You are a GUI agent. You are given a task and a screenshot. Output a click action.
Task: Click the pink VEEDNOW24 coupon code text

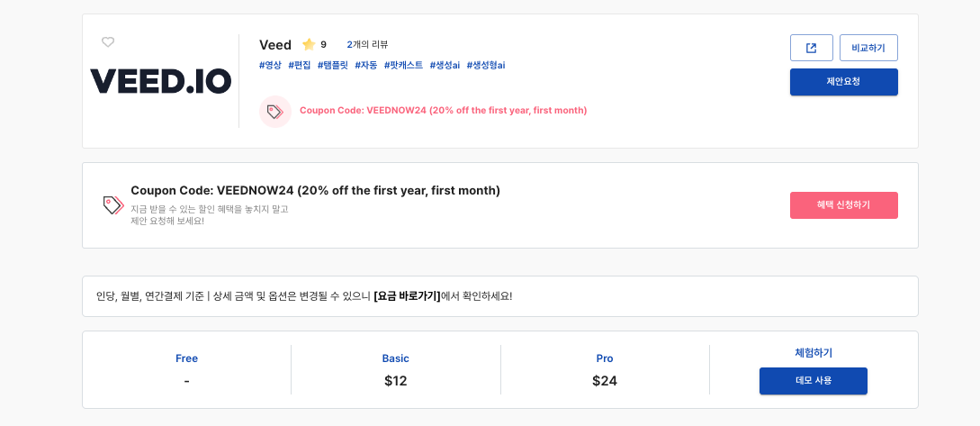(x=443, y=111)
